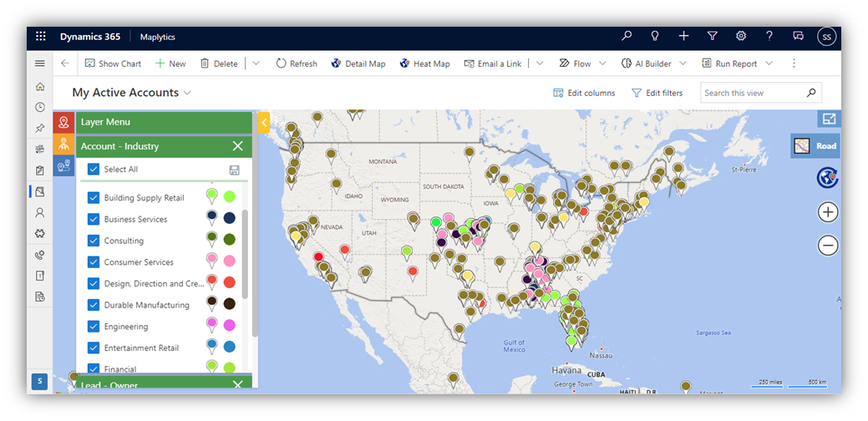Zoom out the map with minus button
The height and width of the screenshot is (421, 868).
828,245
